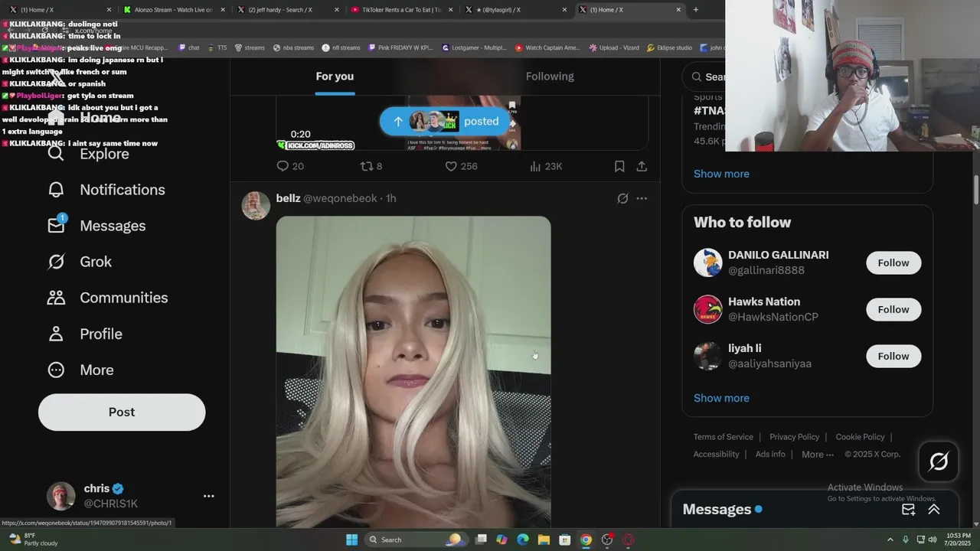Open Copilot from the taskbar

coord(501,540)
